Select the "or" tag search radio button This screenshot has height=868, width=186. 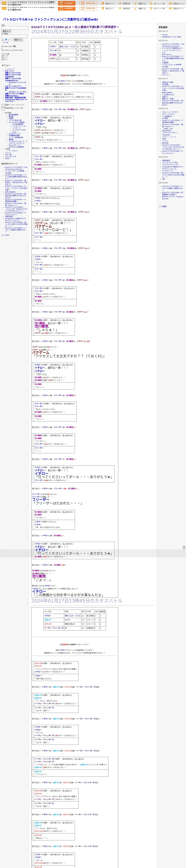pyautogui.click(x=11, y=39)
